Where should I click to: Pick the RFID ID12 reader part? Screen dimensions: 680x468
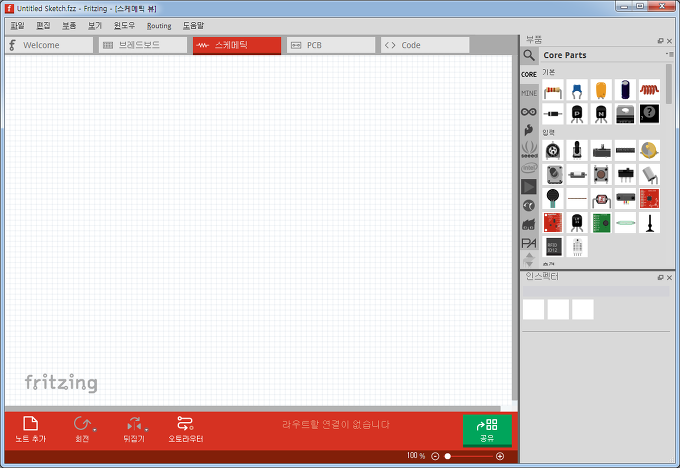[553, 247]
